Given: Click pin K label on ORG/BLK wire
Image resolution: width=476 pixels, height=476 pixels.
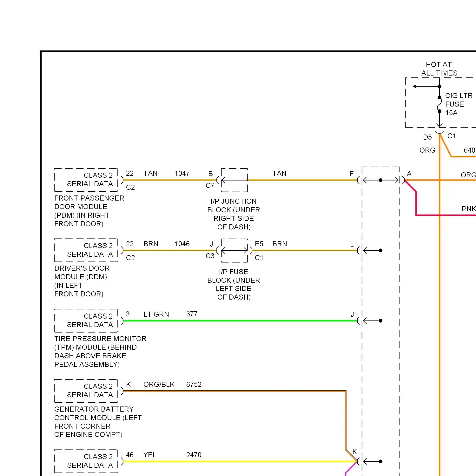Looking at the screenshot, I should point(128,384).
